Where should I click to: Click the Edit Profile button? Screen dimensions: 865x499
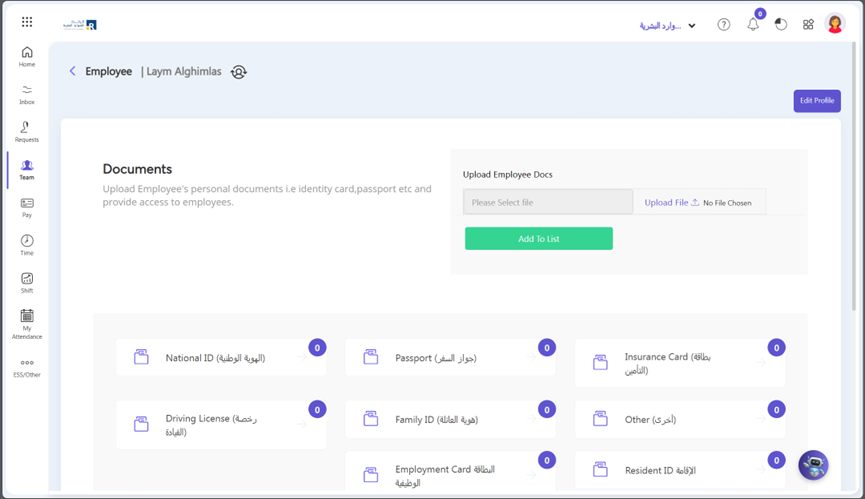point(817,101)
